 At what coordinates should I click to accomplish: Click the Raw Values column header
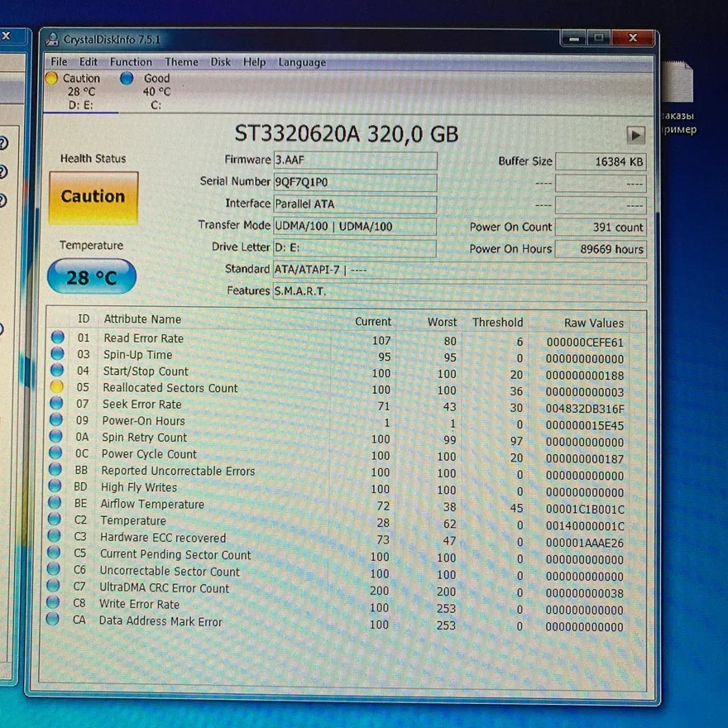point(594,323)
